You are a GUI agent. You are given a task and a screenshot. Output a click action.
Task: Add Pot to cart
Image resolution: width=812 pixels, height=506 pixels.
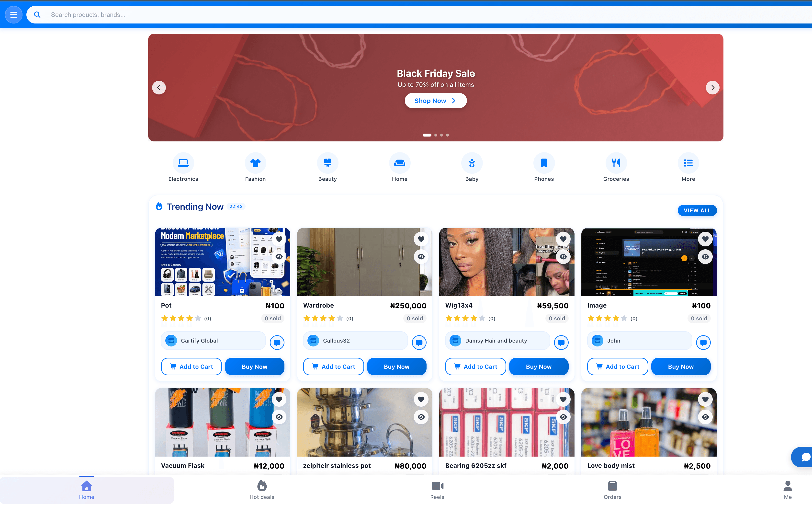(191, 367)
